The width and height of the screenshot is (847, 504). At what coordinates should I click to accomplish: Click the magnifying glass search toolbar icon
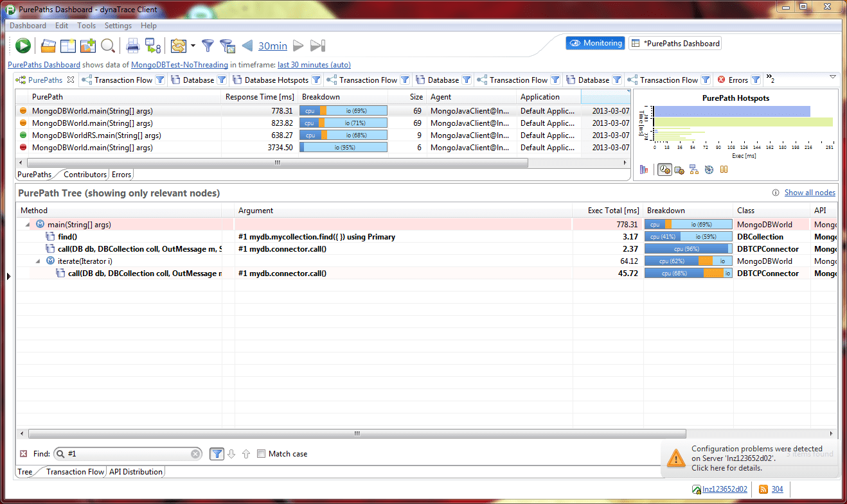click(108, 46)
